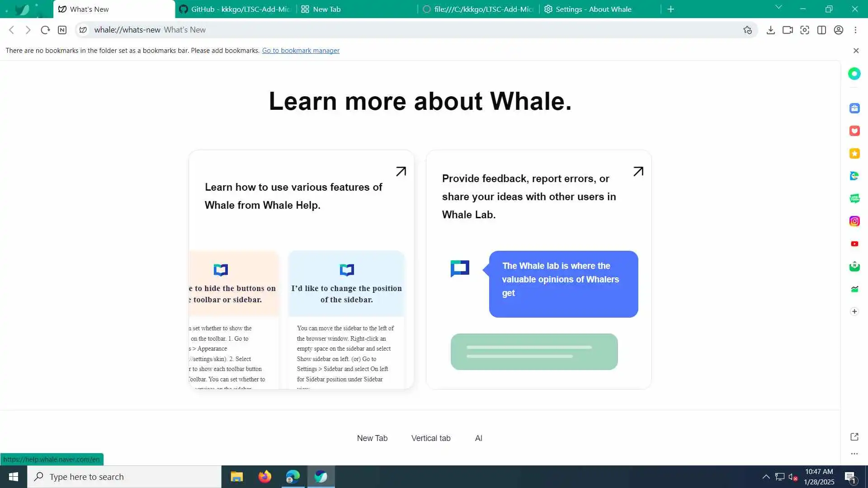Open YouTube sidebar panel
Viewport: 868px width, 488px height.
pyautogui.click(x=854, y=244)
